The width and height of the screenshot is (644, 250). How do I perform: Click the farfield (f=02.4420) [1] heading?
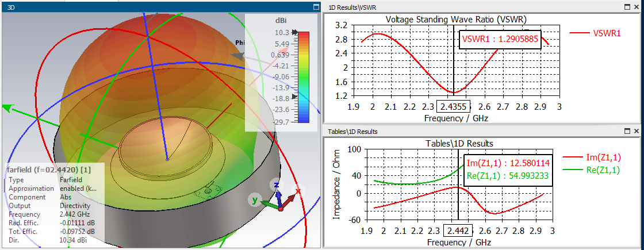click(49, 169)
